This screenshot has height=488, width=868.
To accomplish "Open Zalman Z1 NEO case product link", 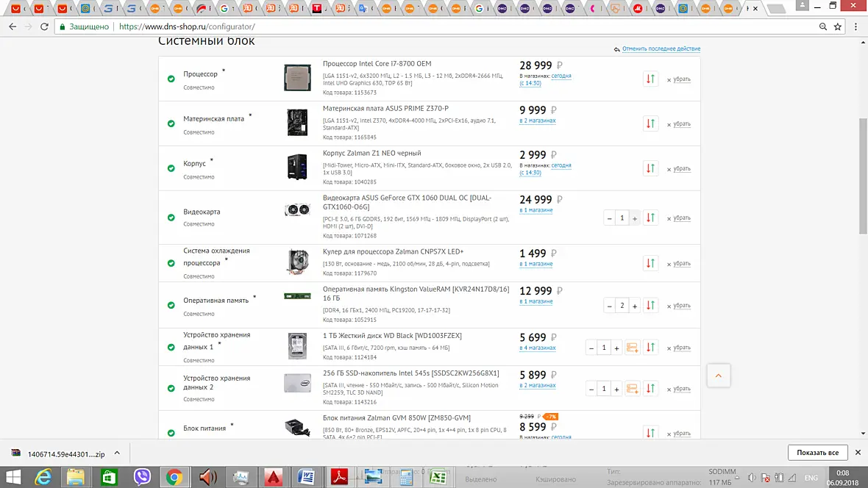I will 372,154.
